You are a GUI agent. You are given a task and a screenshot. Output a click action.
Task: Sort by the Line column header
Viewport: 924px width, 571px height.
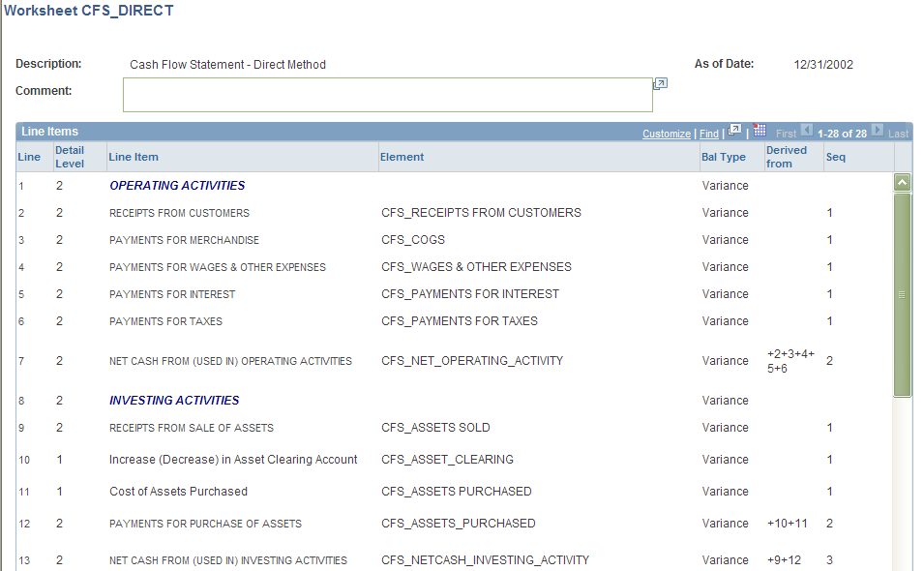tap(29, 157)
